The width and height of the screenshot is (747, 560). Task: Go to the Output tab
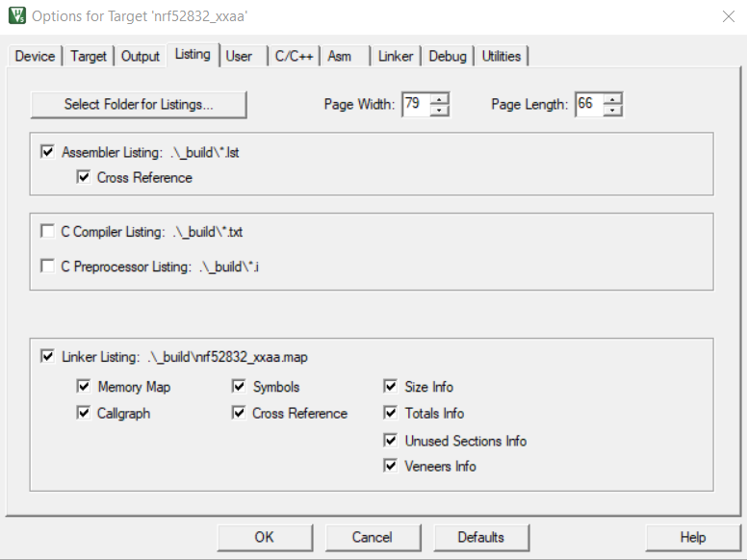point(141,56)
